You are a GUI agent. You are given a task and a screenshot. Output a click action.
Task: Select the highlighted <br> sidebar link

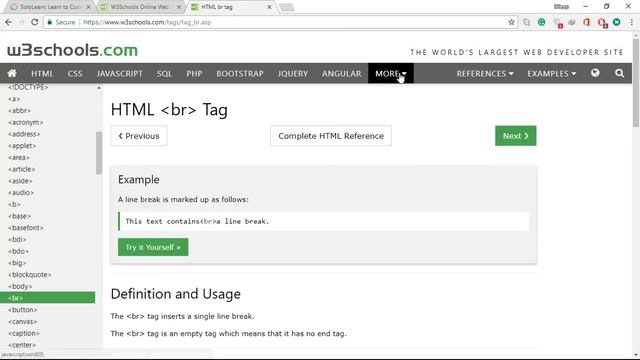(x=47, y=298)
